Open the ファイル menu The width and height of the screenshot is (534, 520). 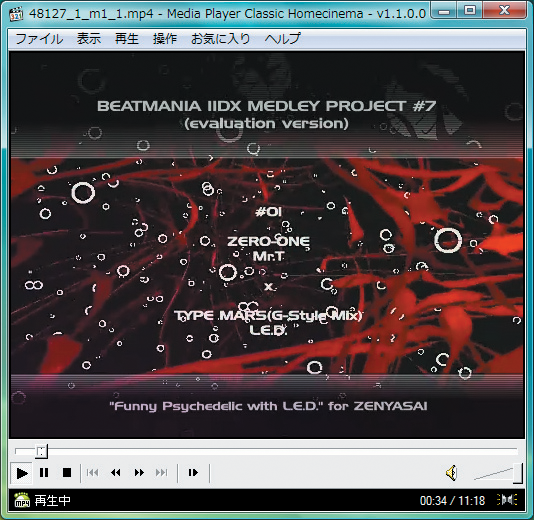coord(39,38)
